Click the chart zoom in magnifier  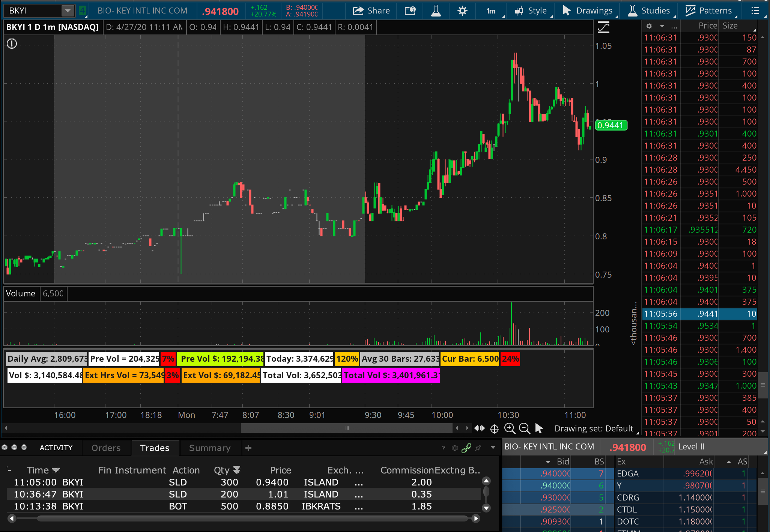[x=510, y=428]
